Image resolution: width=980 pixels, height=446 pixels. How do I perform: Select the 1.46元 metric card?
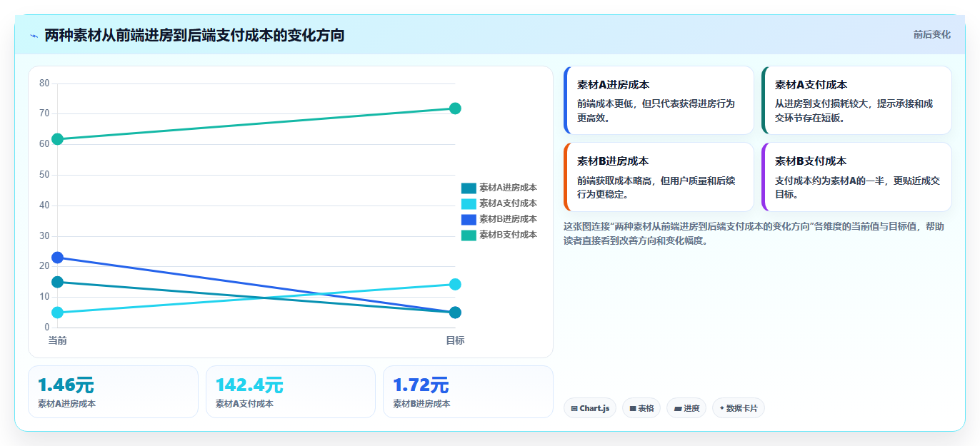[x=113, y=392]
